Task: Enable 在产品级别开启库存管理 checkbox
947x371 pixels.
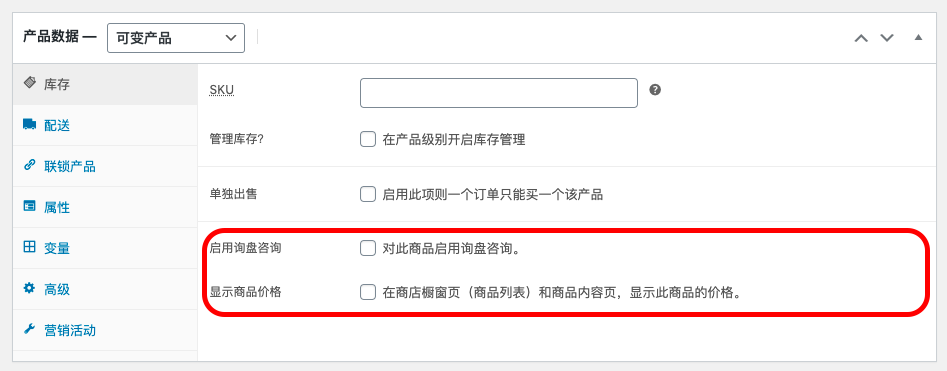Action: coord(368,140)
